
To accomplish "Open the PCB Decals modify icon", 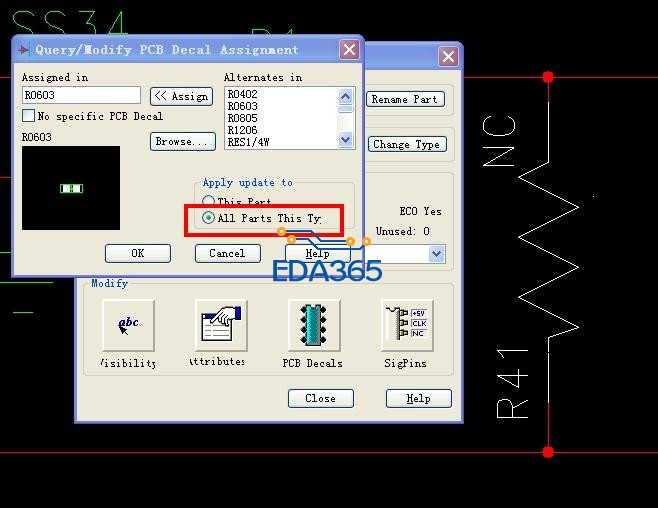I will 314,326.
